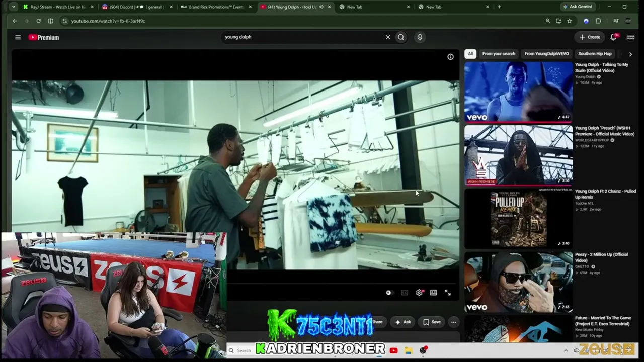The height and width of the screenshot is (362, 644).
Task: Open a new browser tab
Action: (x=499, y=7)
